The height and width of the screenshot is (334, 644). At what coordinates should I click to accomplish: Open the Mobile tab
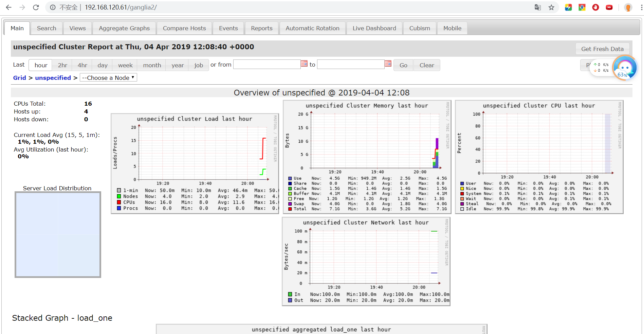click(452, 28)
